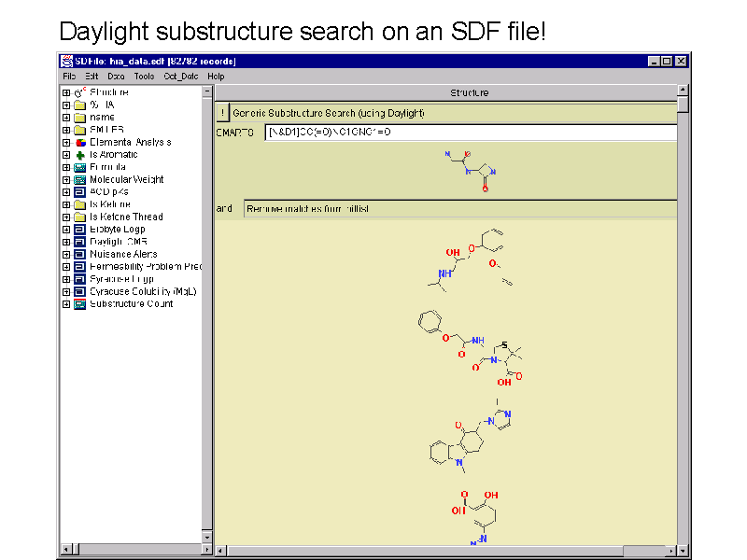Click the vertical scrollbar down arrow at right

coord(683,538)
